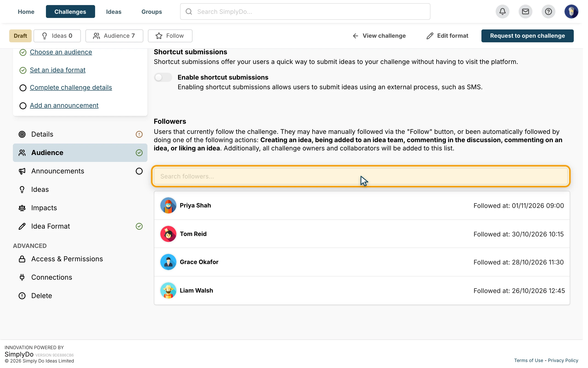Screen dimensions: 588x368
Task: Click Edit format
Action: pyautogui.click(x=447, y=36)
